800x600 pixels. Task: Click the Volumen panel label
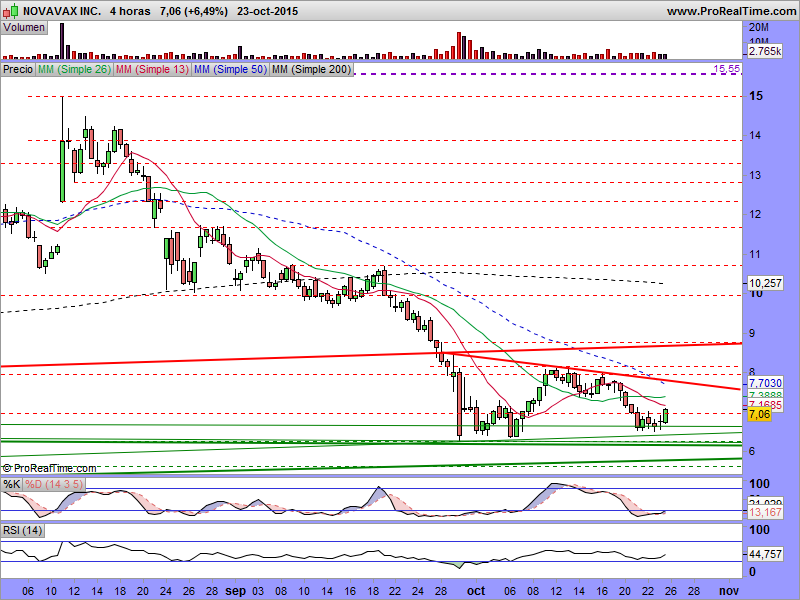point(24,28)
